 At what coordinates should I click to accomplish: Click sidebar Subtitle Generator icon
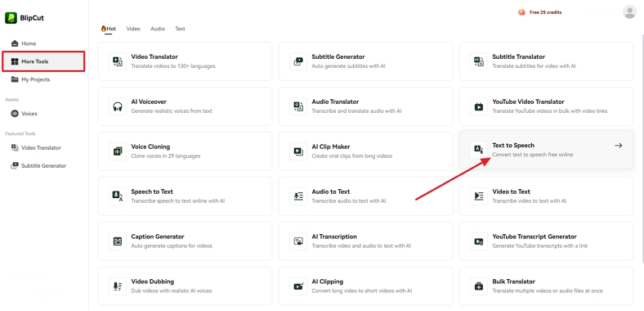(x=15, y=166)
